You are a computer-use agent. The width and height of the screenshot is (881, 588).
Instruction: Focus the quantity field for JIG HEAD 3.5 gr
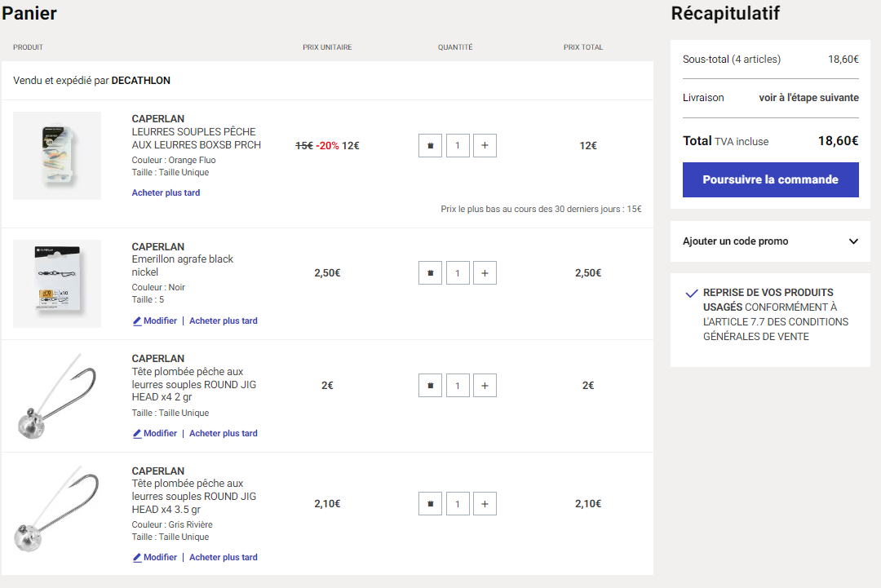pyautogui.click(x=458, y=504)
